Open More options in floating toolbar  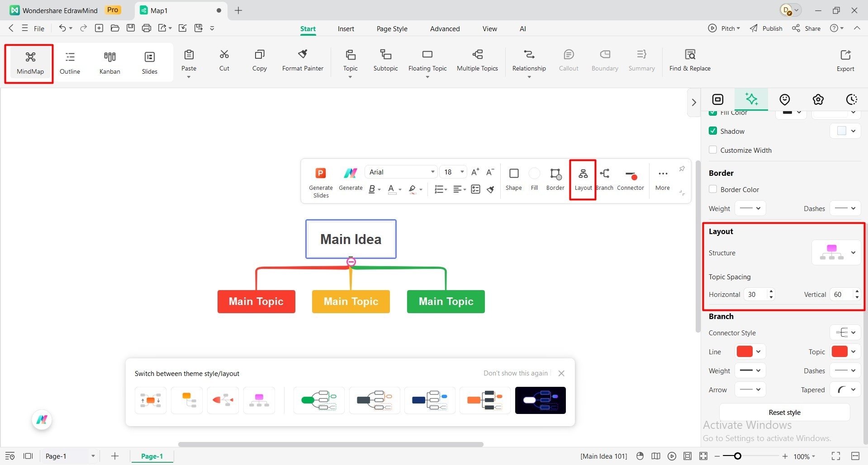[x=663, y=179]
